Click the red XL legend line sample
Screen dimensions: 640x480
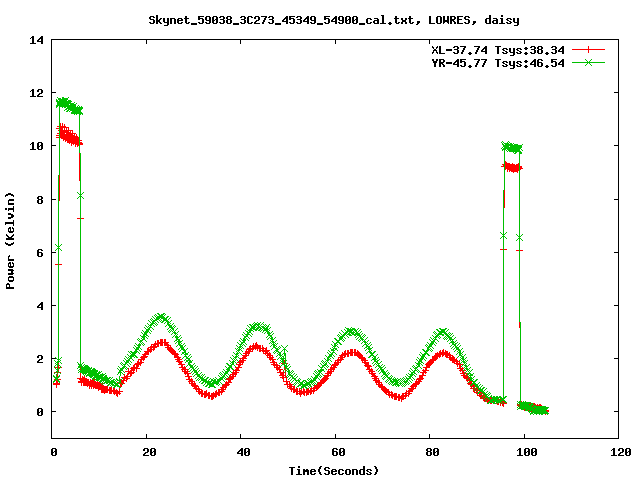588,50
